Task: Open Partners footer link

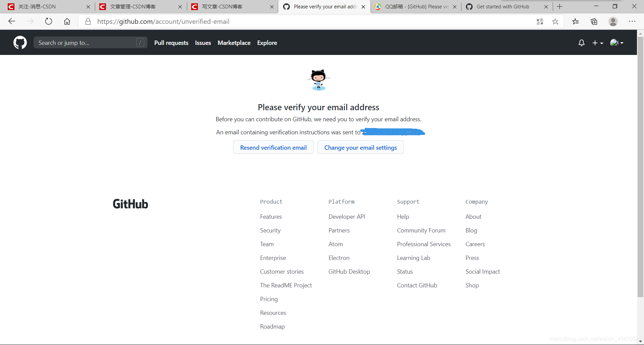Action: coord(339,230)
